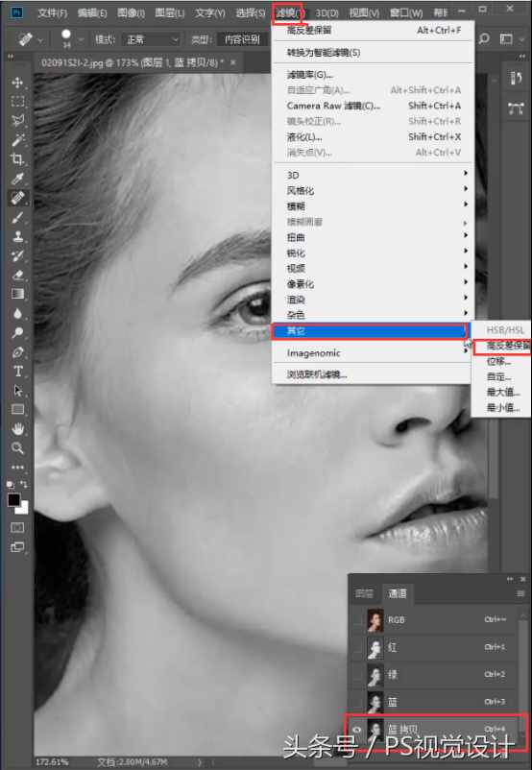Select the Eyedropper tool
532x770 pixels.
(x=17, y=179)
